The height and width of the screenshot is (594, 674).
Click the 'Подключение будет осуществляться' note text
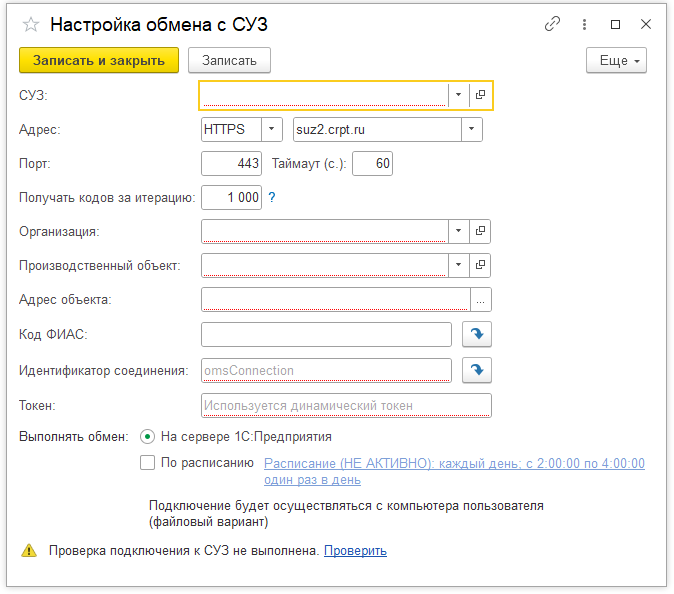pos(346,514)
